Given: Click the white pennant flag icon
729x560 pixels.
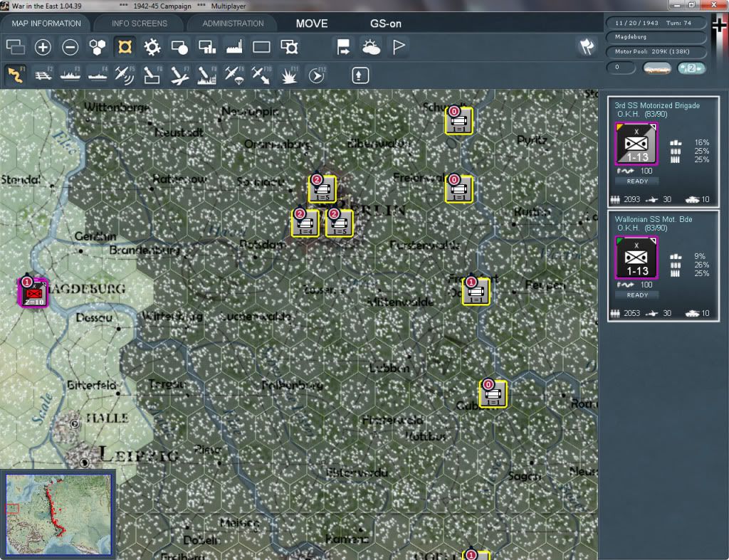Looking at the screenshot, I should pyautogui.click(x=399, y=47).
